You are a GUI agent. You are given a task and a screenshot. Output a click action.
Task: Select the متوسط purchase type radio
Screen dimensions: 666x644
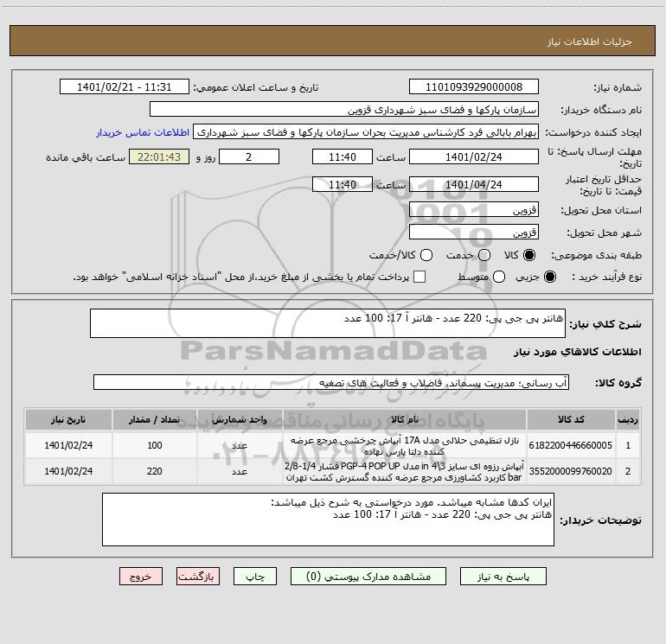point(499,277)
